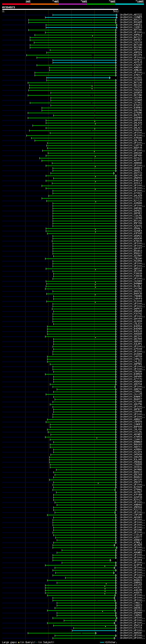Image resolution: width=146 pixels, height=644 pixels.
Task: Open the UniRef100_Q9ZT03 entry
Action: [x=131, y=173]
